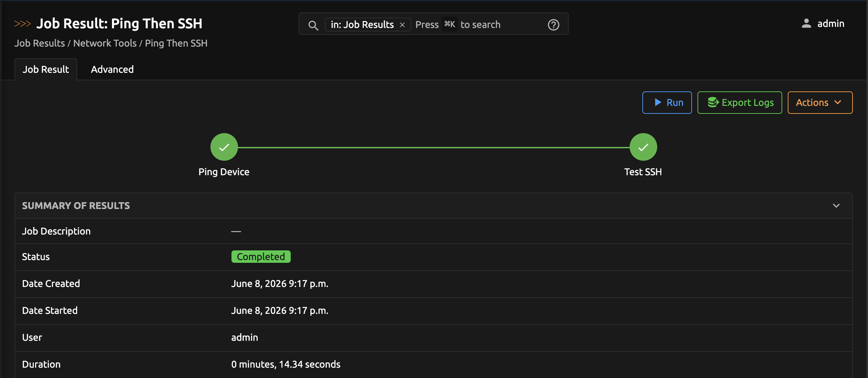Go to Job Results breadcrumb link

click(40, 43)
